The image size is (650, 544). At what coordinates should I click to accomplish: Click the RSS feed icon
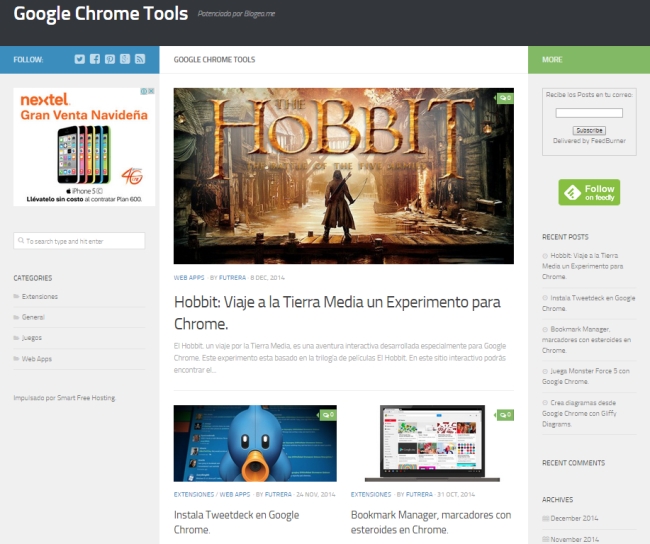click(140, 59)
